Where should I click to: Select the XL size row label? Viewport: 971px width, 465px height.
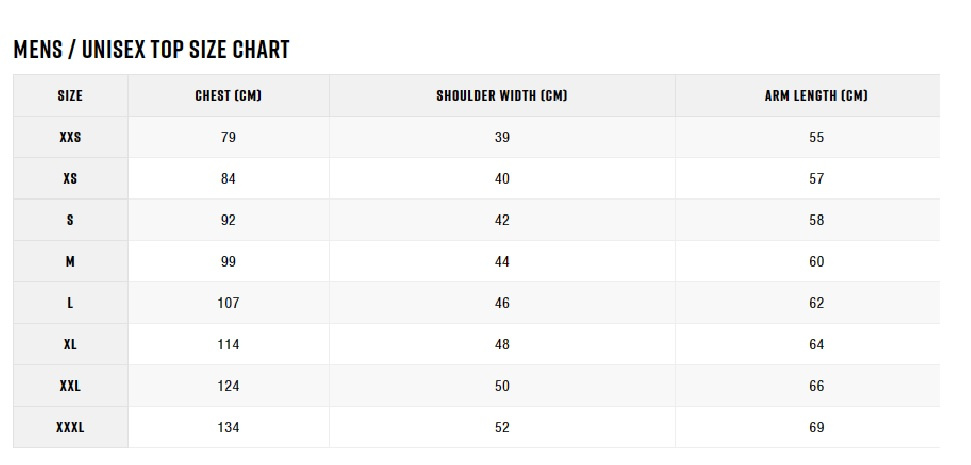click(x=70, y=344)
